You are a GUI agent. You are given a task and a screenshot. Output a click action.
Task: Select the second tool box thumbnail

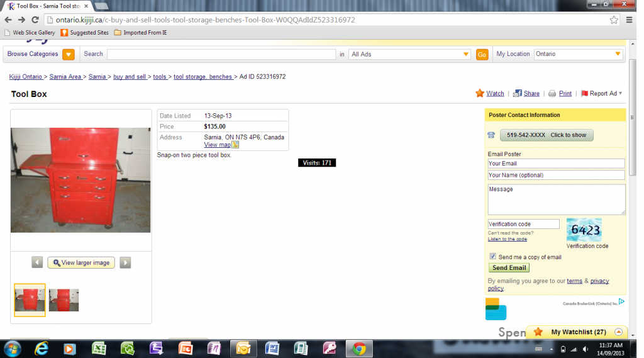click(64, 300)
